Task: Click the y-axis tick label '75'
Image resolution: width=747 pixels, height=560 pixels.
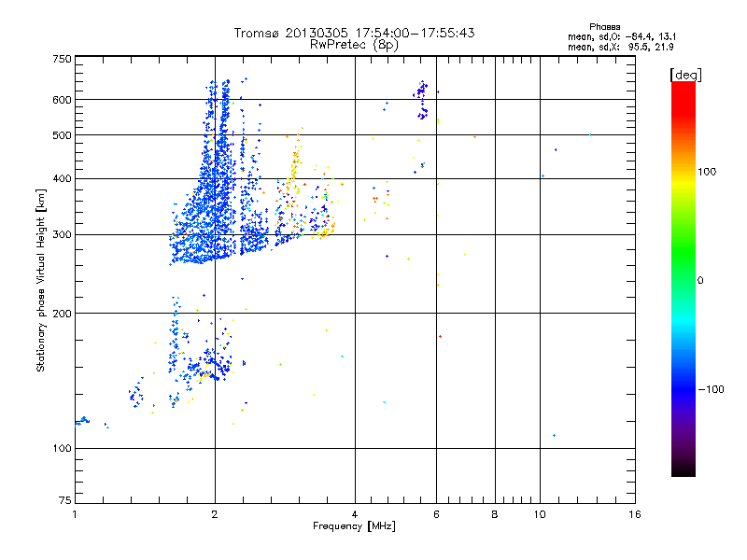Action: (x=65, y=500)
